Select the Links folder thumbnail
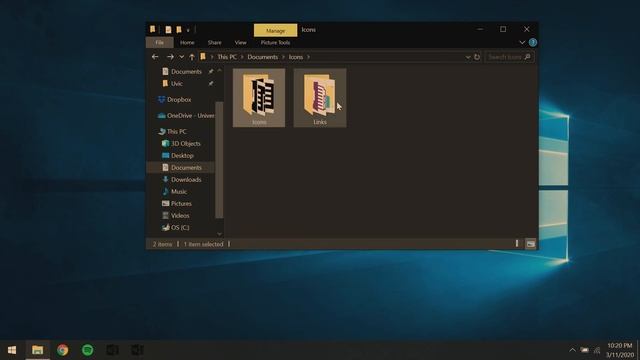Screen dimensions: 640x360 (320, 98)
